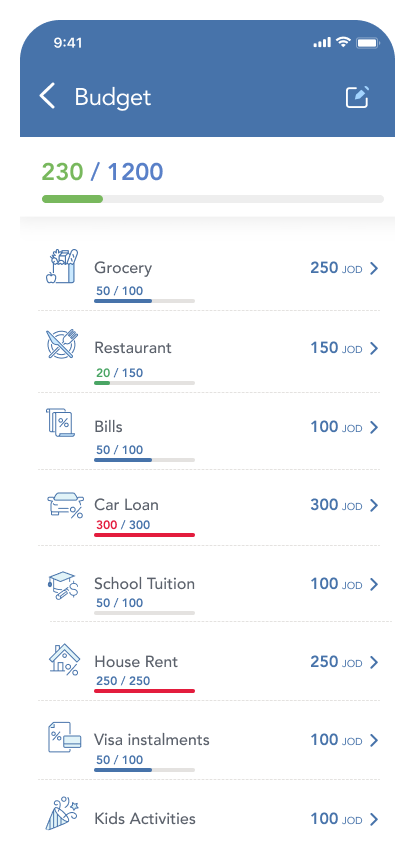Expand Grocery details with its chevron

[374, 268]
